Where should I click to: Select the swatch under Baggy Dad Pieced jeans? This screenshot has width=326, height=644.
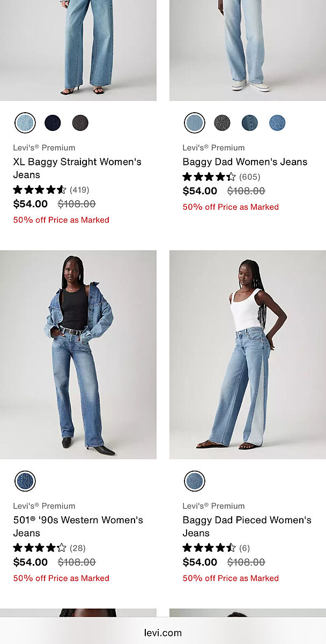tap(195, 481)
